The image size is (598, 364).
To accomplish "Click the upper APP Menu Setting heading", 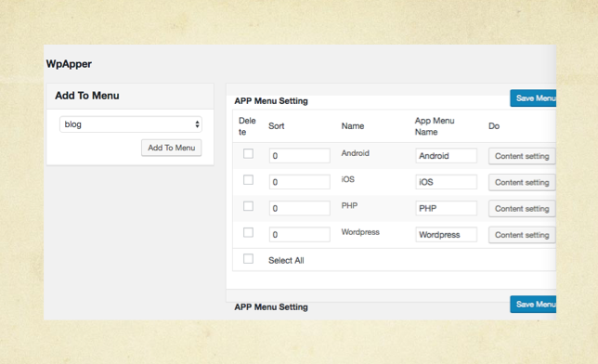I will [271, 100].
